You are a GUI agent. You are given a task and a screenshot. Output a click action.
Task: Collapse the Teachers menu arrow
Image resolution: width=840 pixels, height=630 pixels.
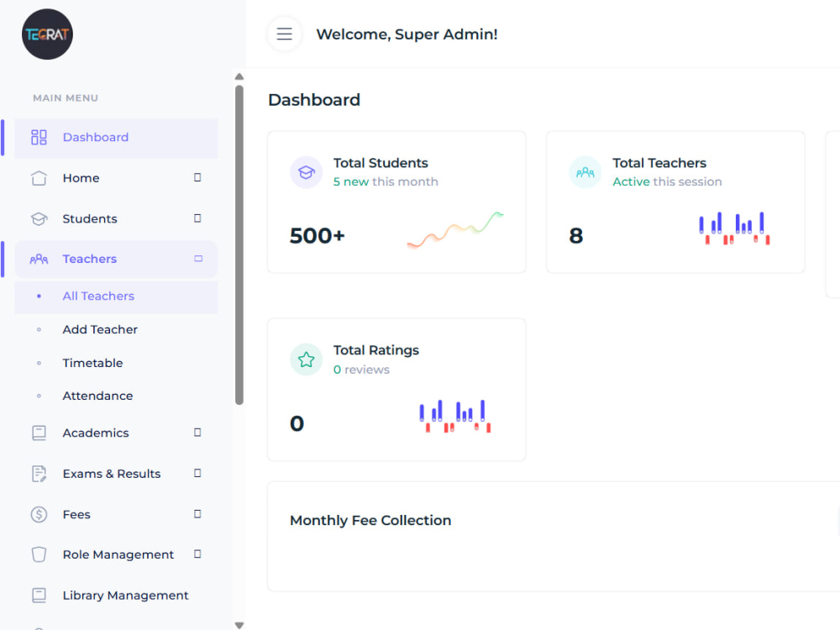pos(198,259)
